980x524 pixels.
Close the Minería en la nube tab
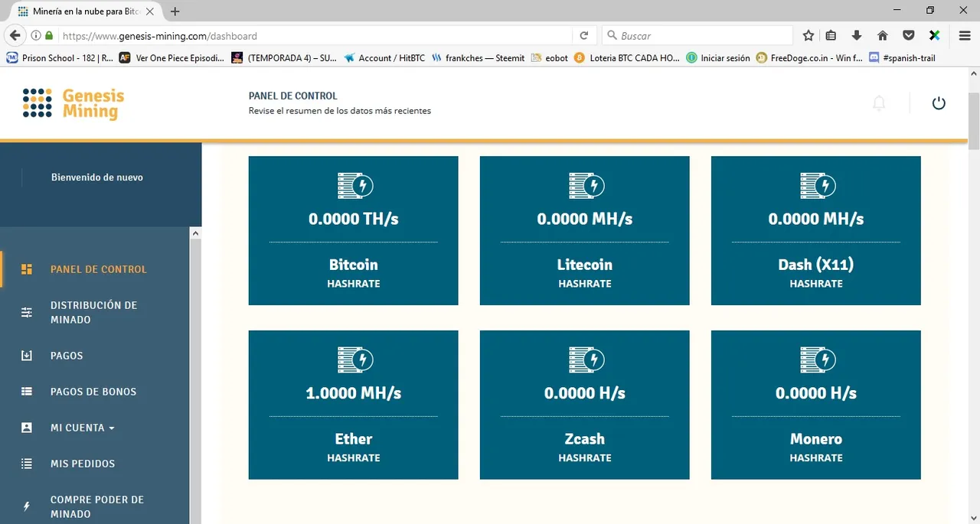150,11
